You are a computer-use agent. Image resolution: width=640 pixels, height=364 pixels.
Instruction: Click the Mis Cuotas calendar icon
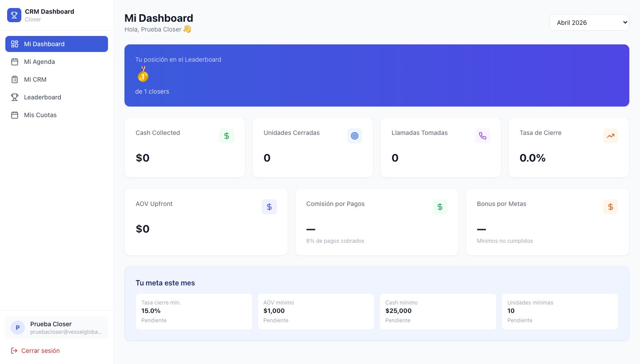tap(15, 115)
